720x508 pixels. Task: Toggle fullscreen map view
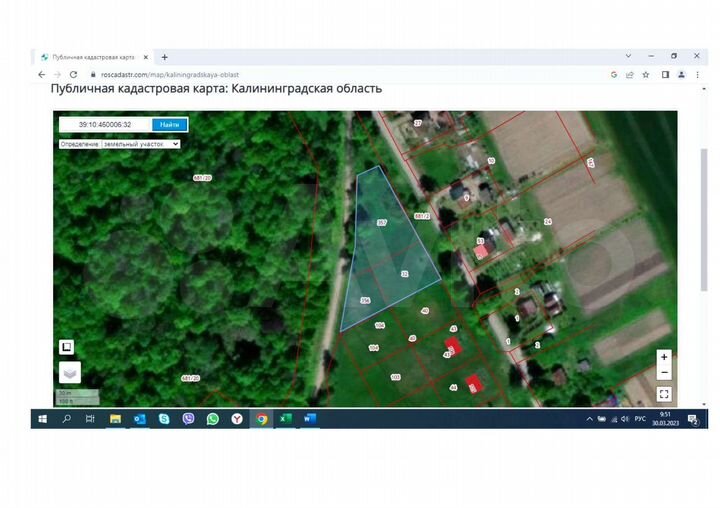pos(664,394)
